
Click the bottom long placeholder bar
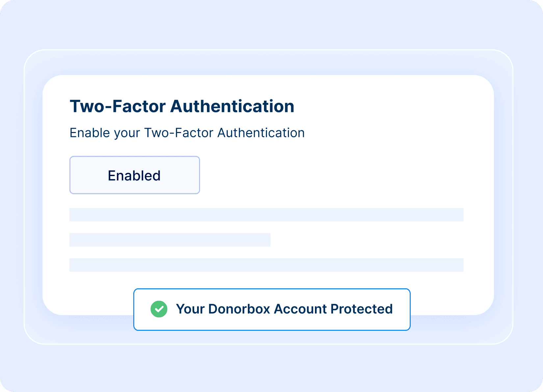pyautogui.click(x=266, y=265)
